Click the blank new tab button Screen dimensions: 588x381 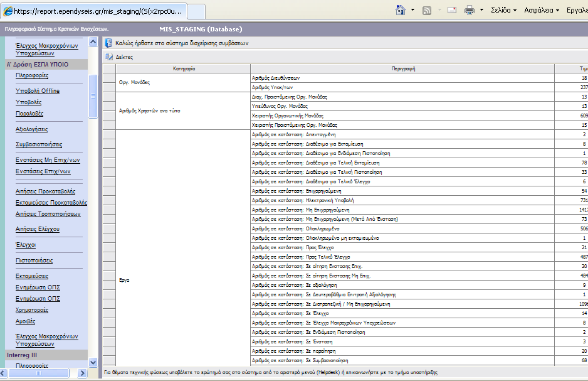click(x=196, y=12)
